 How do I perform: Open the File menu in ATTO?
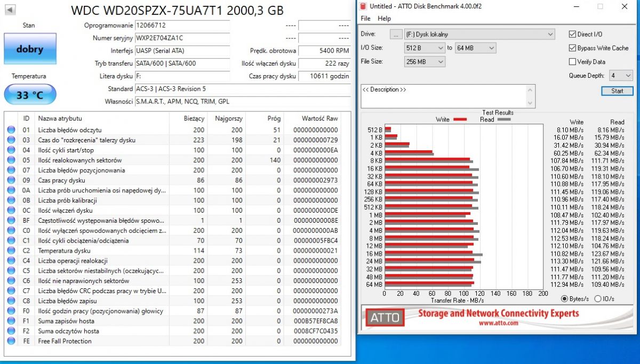click(365, 19)
